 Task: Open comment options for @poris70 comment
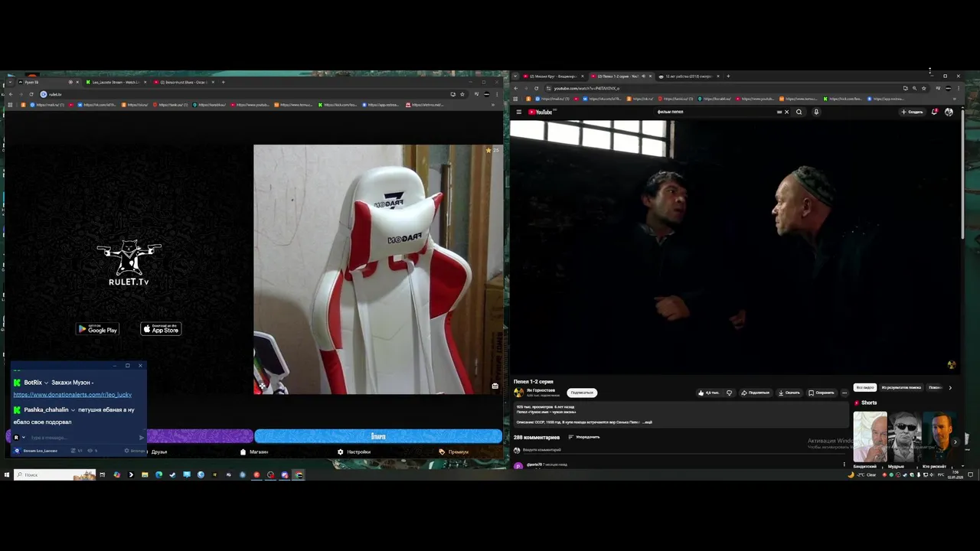tap(844, 464)
